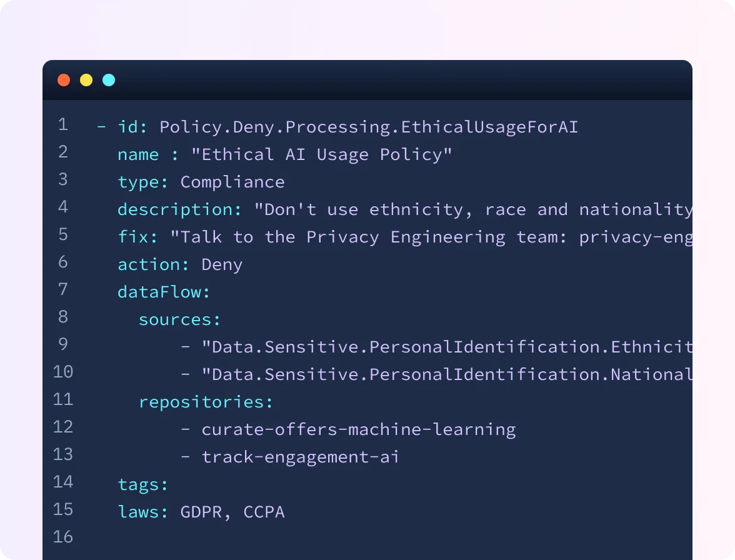
Task: Click the curate-offers-machine-learning repository entry
Action: (x=358, y=430)
